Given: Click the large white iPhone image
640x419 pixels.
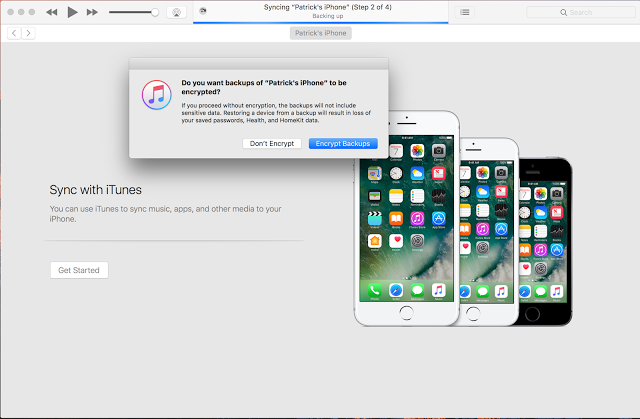Looking at the screenshot, I should (407, 218).
